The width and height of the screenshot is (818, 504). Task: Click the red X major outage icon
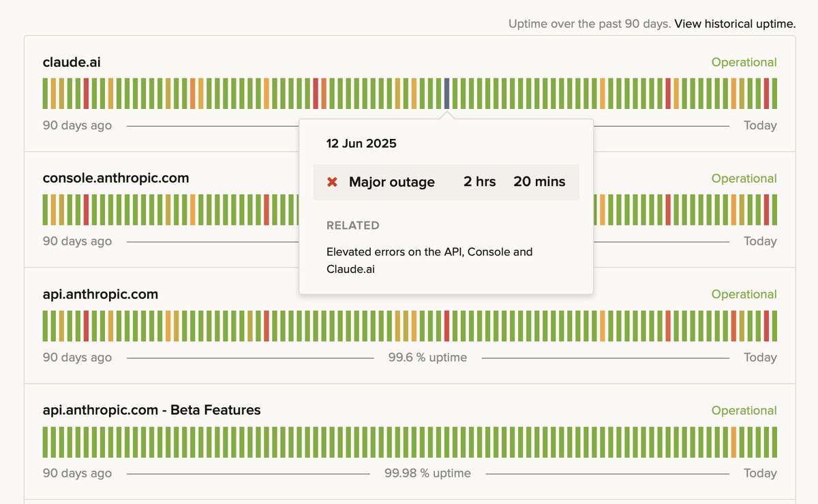(x=332, y=182)
